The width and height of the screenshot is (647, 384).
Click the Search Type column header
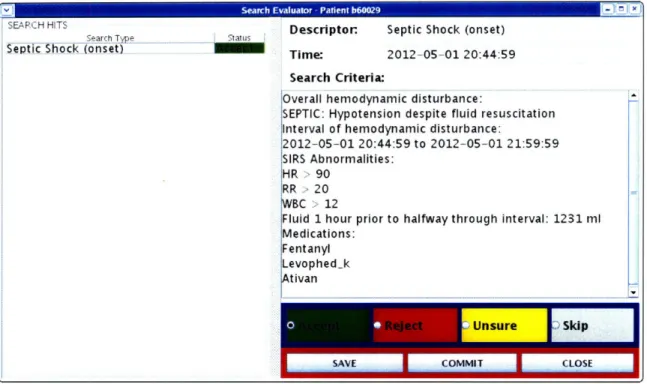(x=110, y=38)
